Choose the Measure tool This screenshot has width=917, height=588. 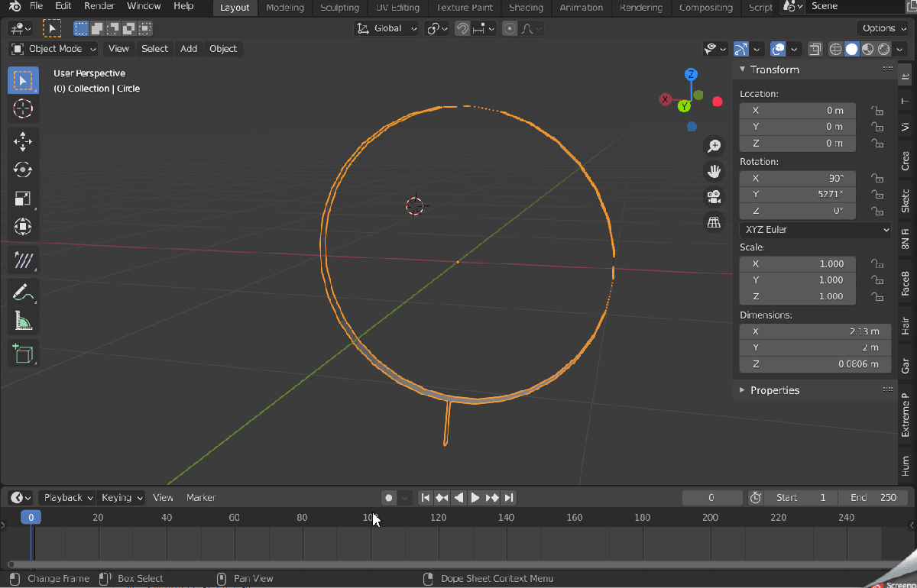(23, 320)
